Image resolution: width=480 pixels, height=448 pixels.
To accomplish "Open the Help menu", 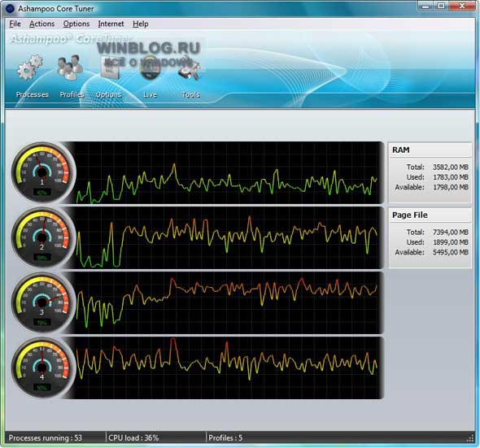I will click(141, 24).
